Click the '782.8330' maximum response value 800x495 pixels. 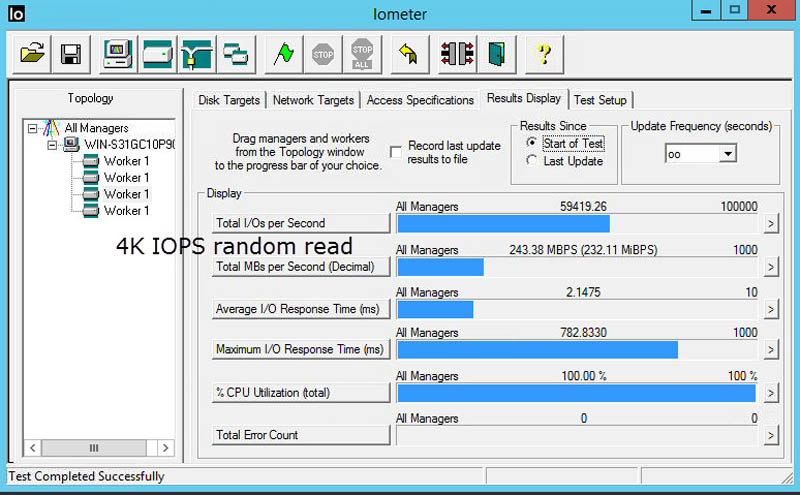pos(583,333)
